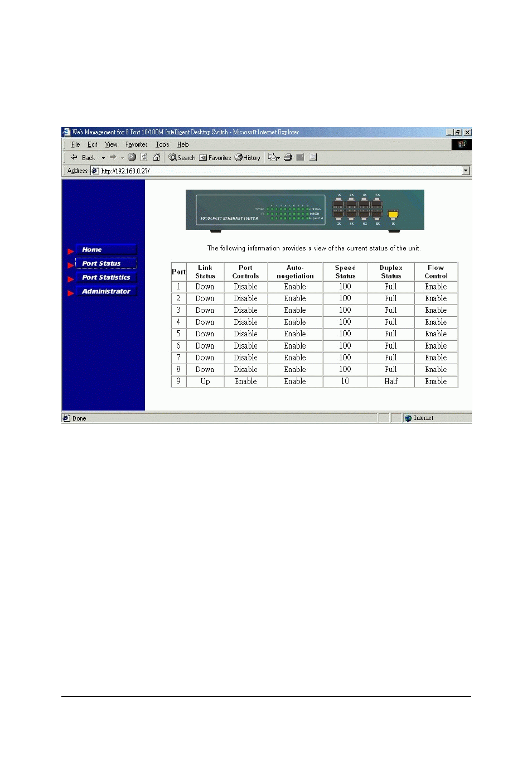Open the Administrator sidebar link

click(x=106, y=291)
